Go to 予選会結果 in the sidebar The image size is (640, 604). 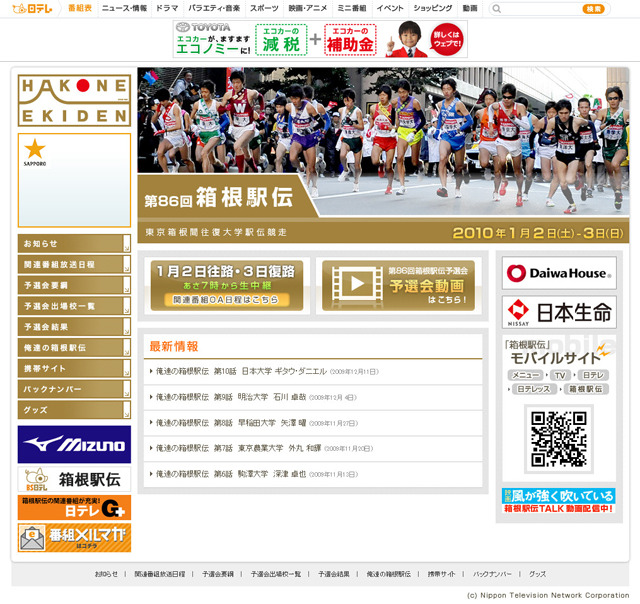point(74,326)
